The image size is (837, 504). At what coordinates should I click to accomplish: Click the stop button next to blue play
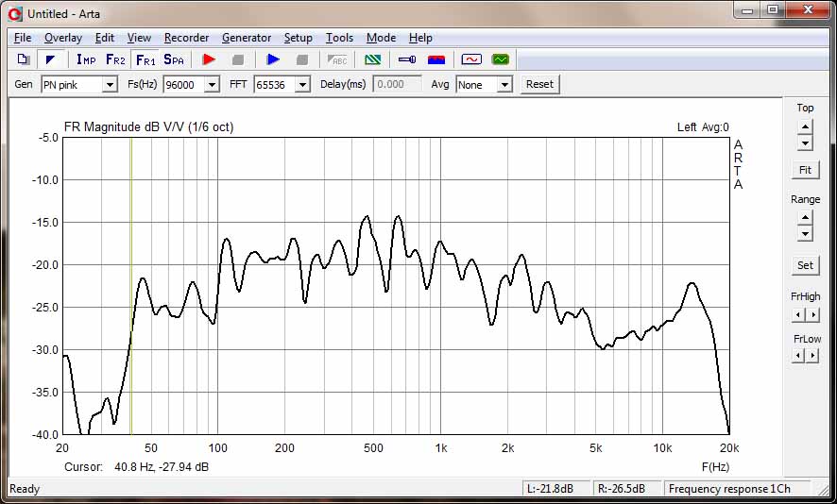tap(302, 59)
